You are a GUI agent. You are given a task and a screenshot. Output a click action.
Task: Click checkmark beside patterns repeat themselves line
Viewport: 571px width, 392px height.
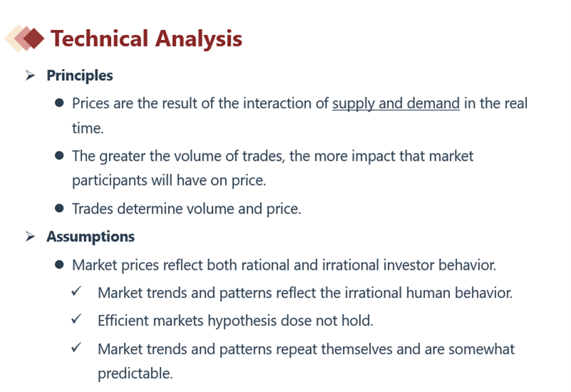(x=76, y=348)
